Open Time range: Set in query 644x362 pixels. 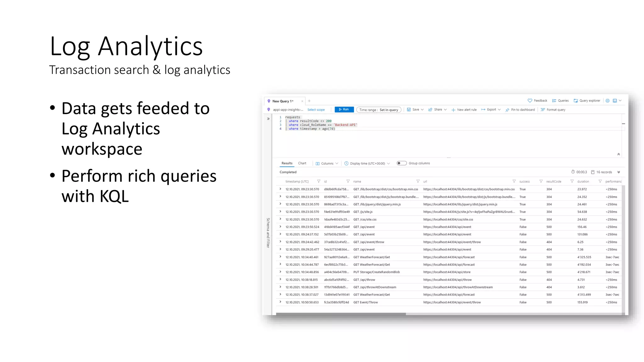point(379,110)
